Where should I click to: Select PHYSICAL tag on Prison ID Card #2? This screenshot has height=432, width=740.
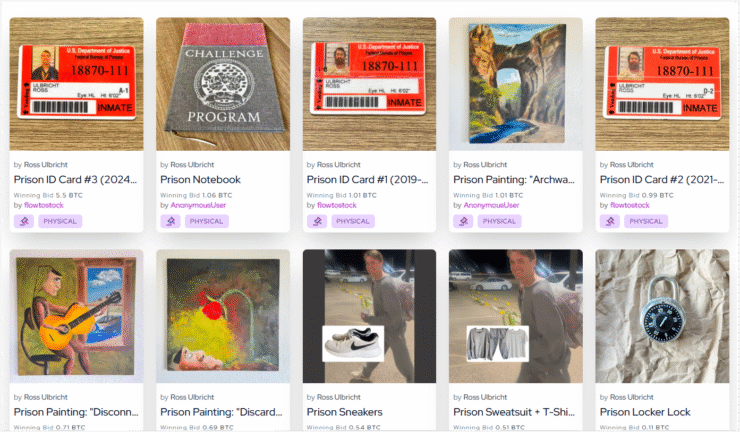[646, 221]
